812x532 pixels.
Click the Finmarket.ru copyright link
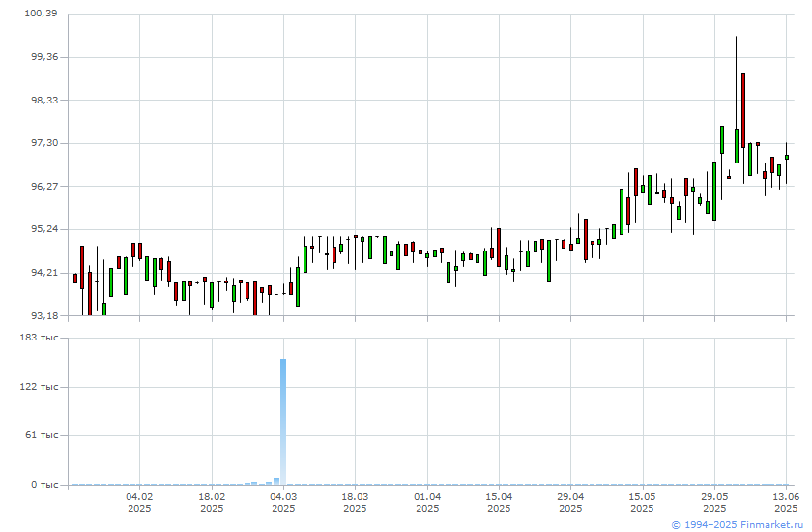tap(737, 525)
